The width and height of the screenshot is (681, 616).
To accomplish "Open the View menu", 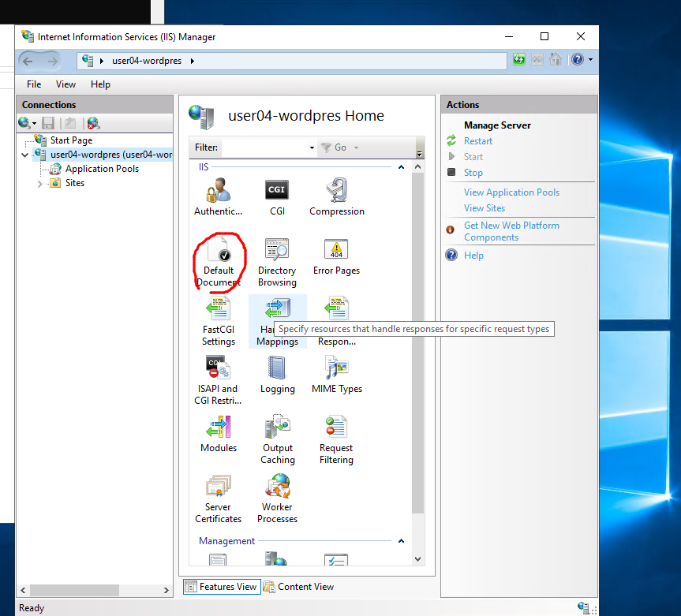I will point(65,84).
